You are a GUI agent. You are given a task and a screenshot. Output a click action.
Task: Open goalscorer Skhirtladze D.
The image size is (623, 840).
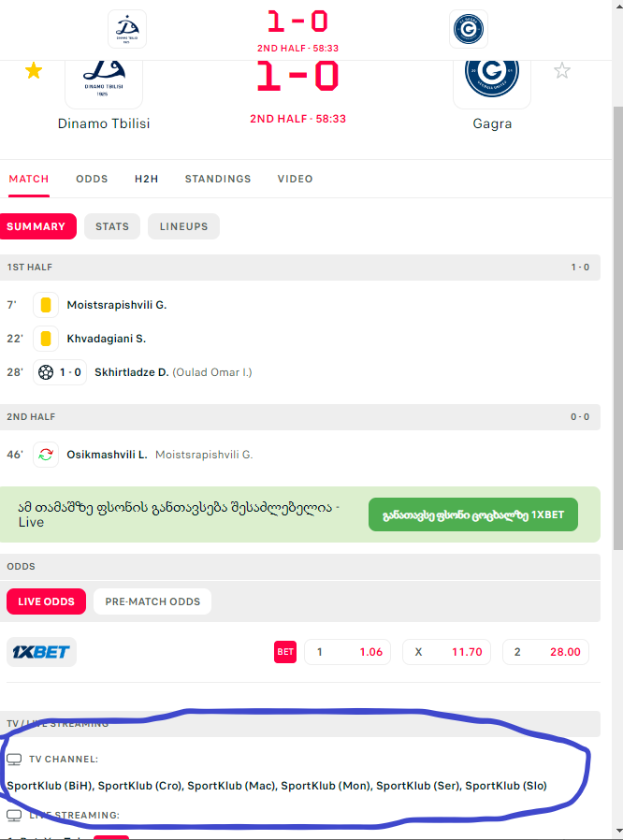pyautogui.click(x=132, y=372)
